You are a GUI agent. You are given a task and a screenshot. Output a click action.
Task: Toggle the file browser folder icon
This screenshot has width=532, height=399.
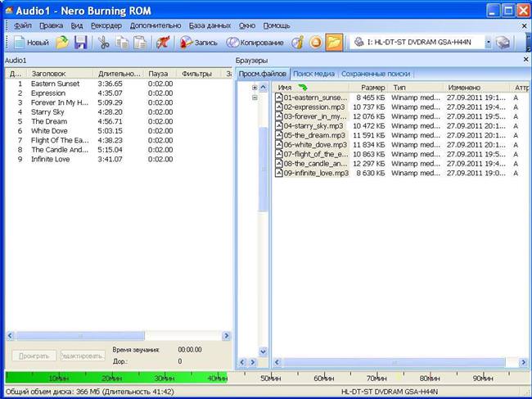pos(334,43)
